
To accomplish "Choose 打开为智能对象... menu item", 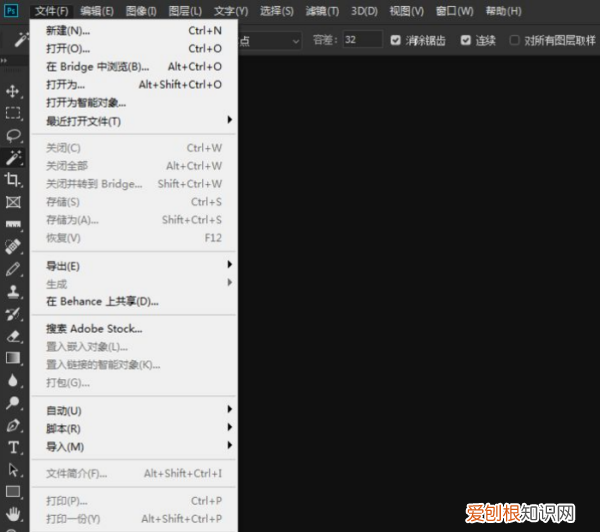I will pos(134,103).
